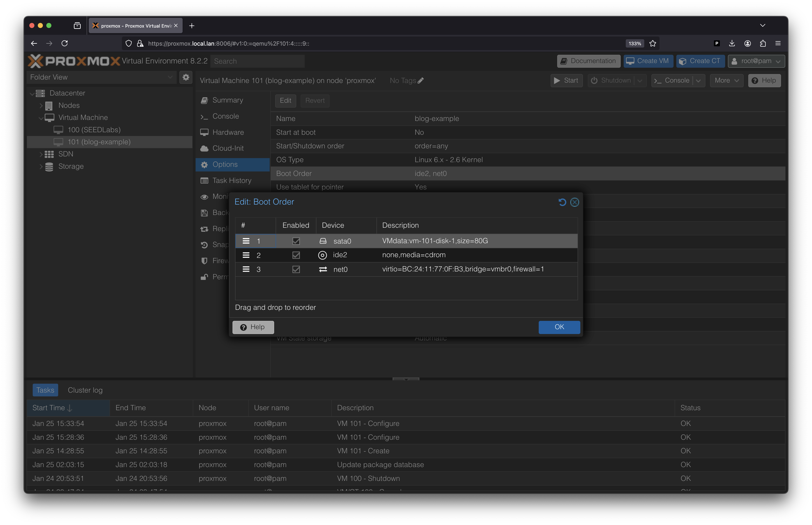The image size is (812, 525).
Task: Click the drag handle for net0 row
Action: [246, 269]
